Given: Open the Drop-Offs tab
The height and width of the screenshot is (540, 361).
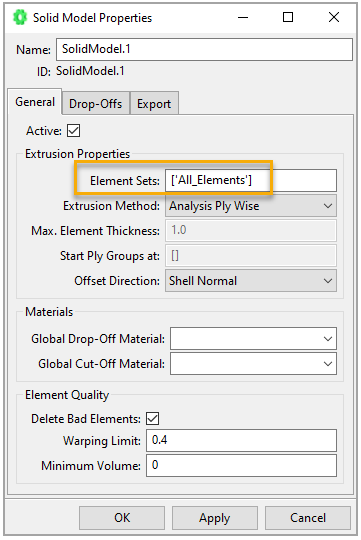Looking at the screenshot, I should [95, 103].
